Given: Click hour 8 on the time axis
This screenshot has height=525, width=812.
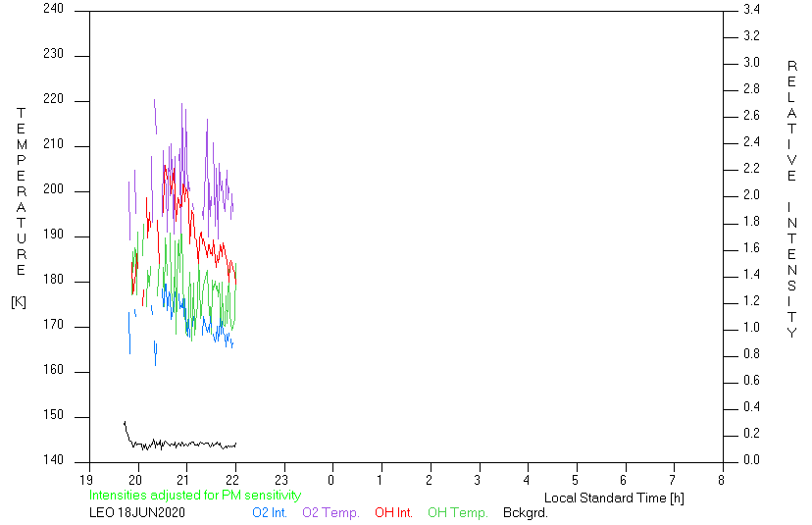Looking at the screenshot, I should point(722,480).
